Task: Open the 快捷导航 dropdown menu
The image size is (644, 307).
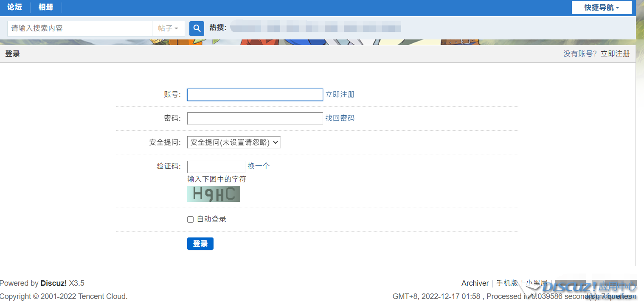Action: [x=601, y=8]
